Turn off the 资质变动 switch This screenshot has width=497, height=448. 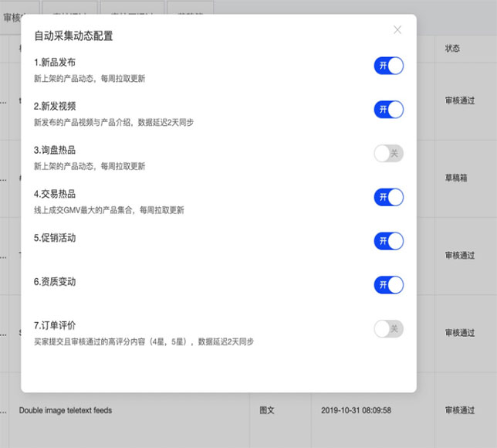coord(388,285)
